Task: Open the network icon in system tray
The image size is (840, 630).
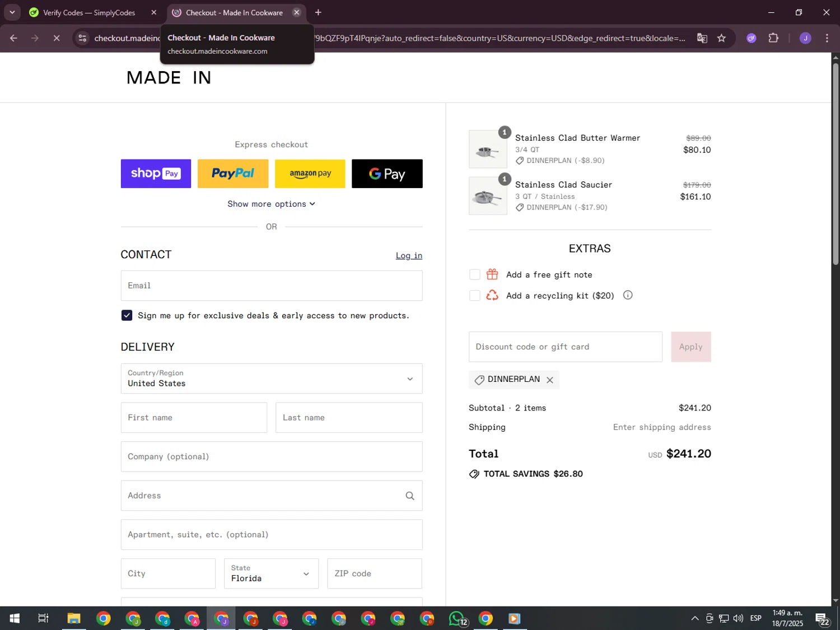Action: click(724, 618)
